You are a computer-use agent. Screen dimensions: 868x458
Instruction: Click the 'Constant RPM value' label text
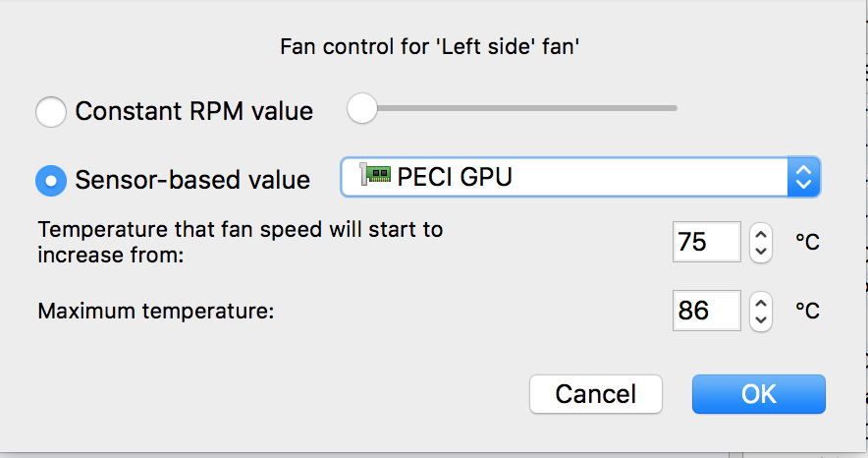pos(194,111)
